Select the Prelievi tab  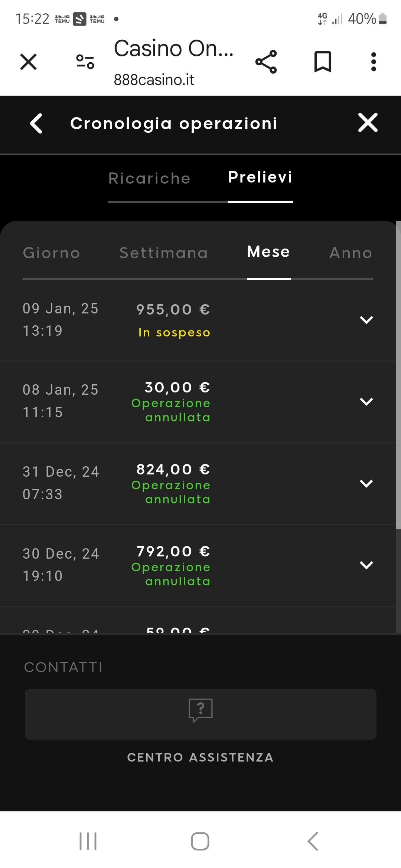260,177
